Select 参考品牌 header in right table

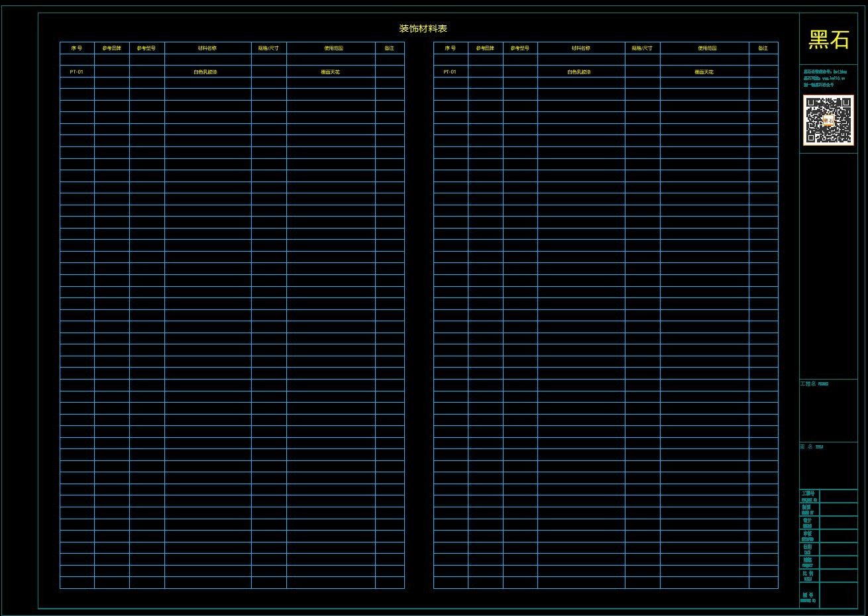coord(485,48)
